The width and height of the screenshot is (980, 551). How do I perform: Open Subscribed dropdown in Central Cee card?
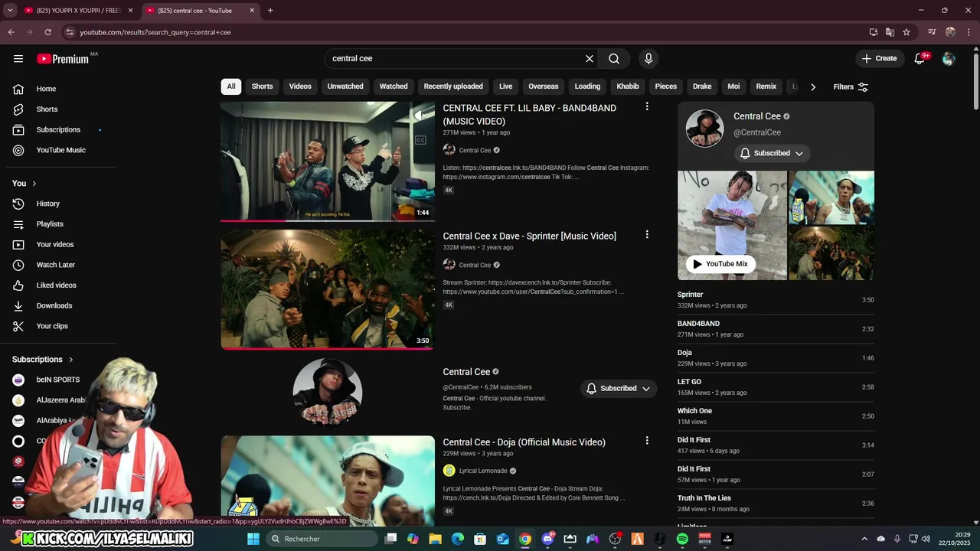point(772,153)
